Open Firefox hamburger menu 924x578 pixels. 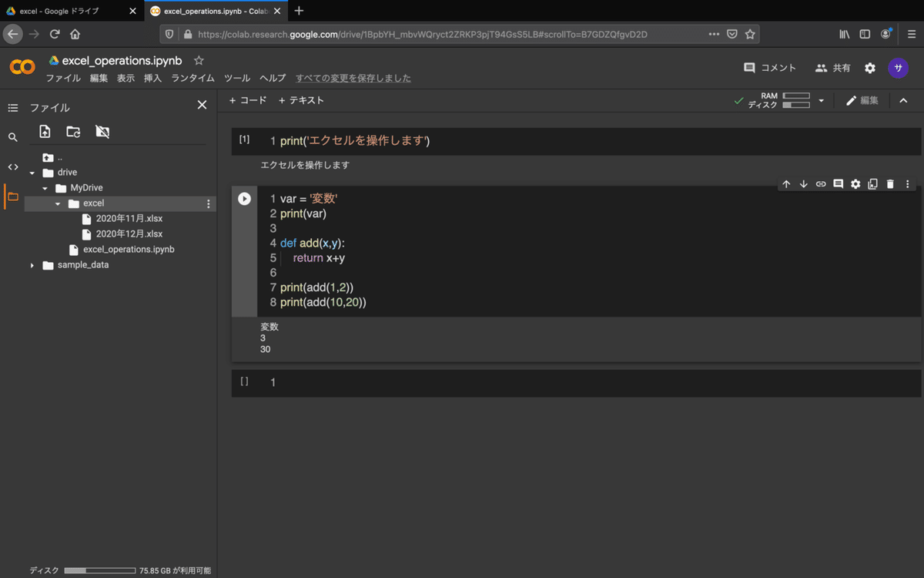pos(911,34)
